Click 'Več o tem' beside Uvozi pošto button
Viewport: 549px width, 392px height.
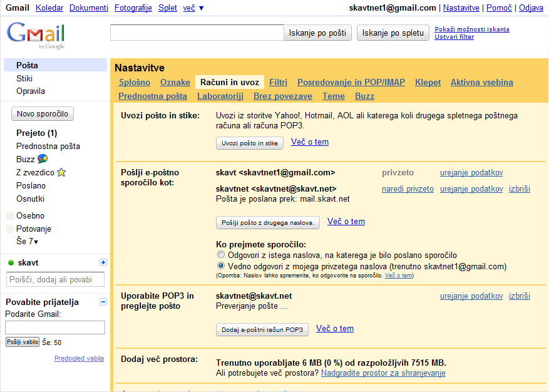[x=310, y=142]
